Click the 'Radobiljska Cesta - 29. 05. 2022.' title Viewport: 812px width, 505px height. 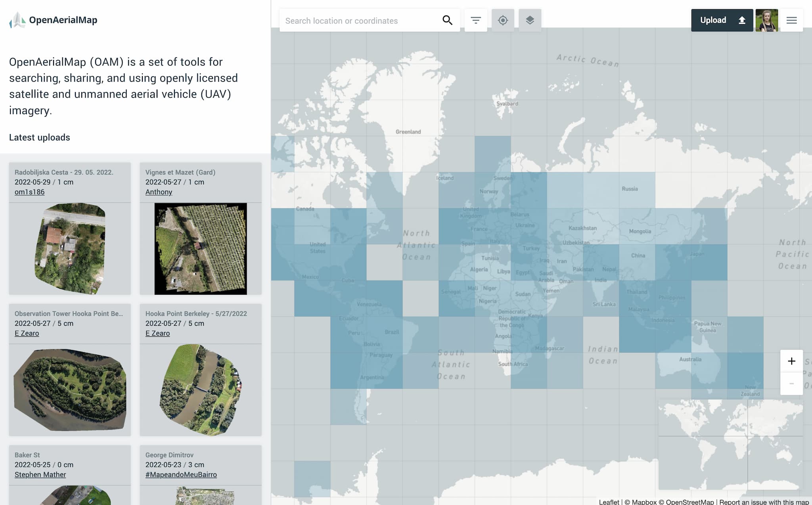pyautogui.click(x=64, y=172)
